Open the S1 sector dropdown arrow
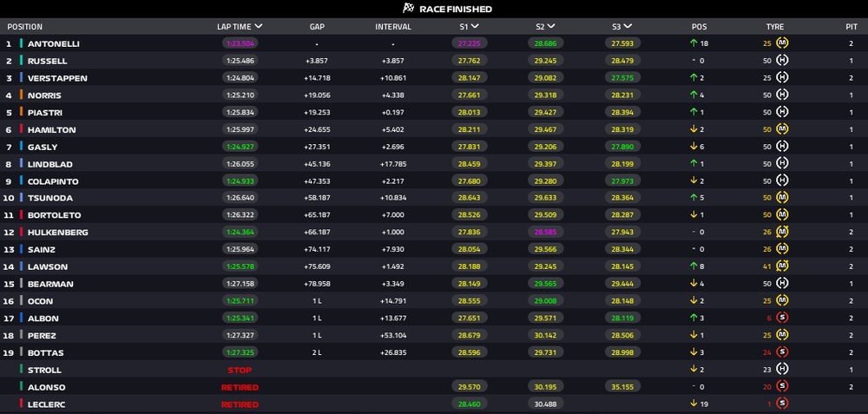This screenshot has height=414, width=868. tap(475, 26)
